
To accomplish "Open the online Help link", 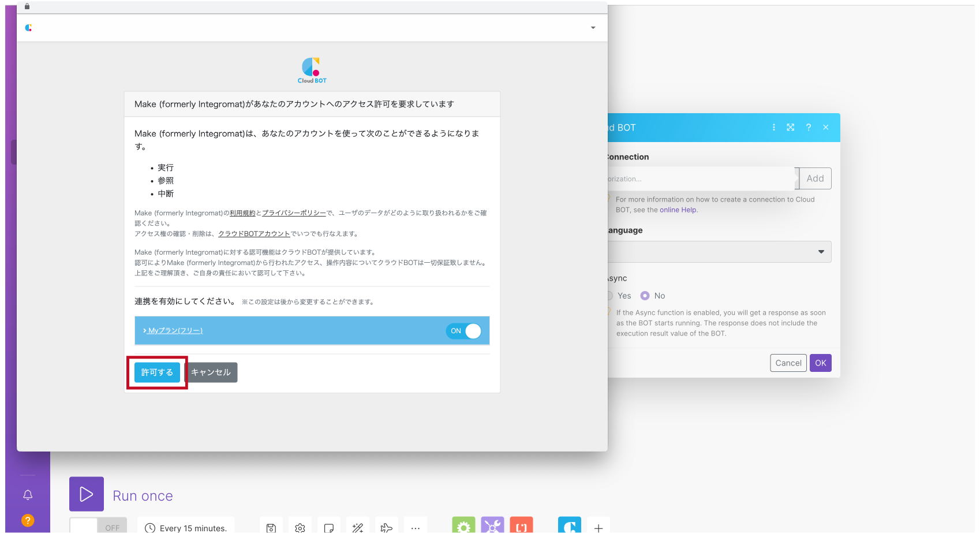I will click(678, 210).
